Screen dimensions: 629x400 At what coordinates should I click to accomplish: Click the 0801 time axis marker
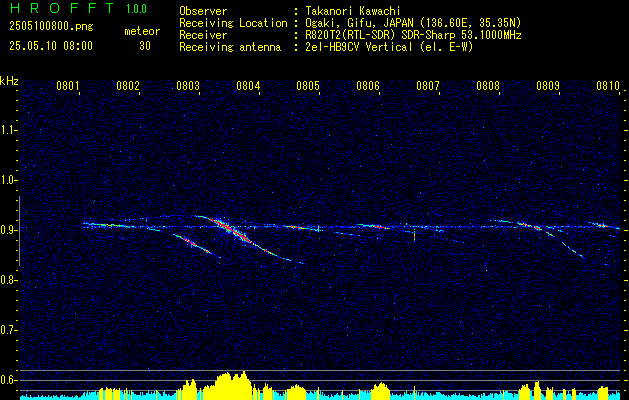click(67, 86)
